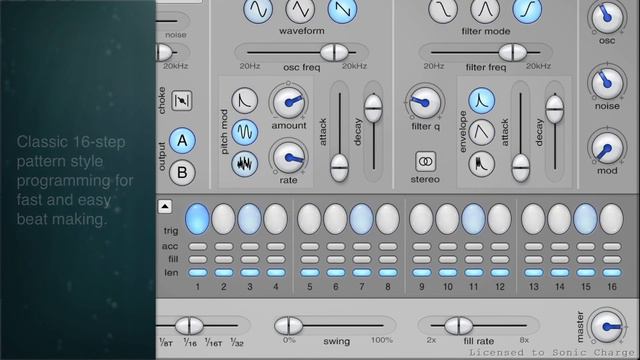Click the swing slider handle
640x360 pixels.
click(x=288, y=326)
